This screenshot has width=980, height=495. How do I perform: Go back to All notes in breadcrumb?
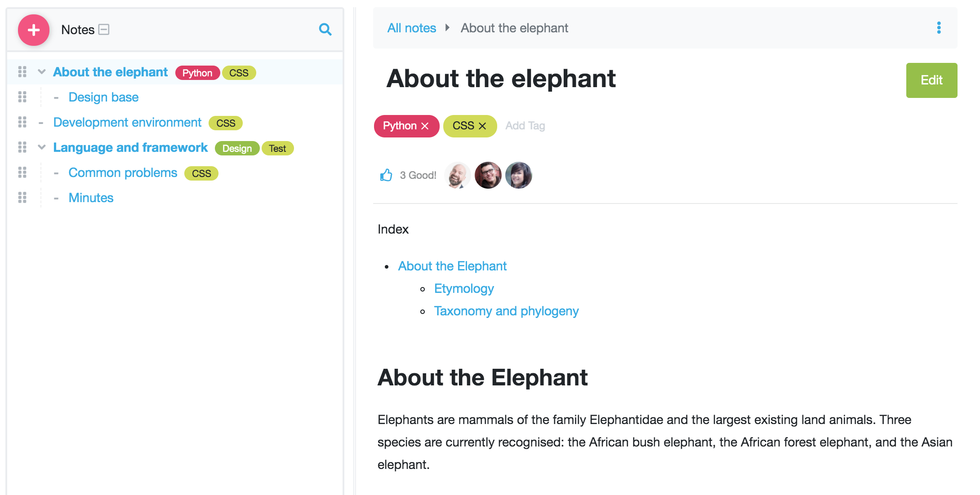[411, 28]
